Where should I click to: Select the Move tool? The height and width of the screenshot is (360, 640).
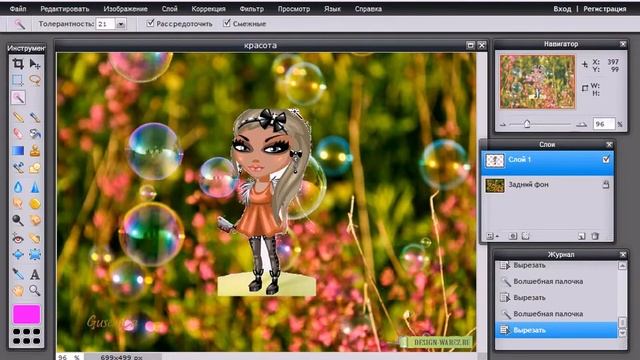pos(35,64)
